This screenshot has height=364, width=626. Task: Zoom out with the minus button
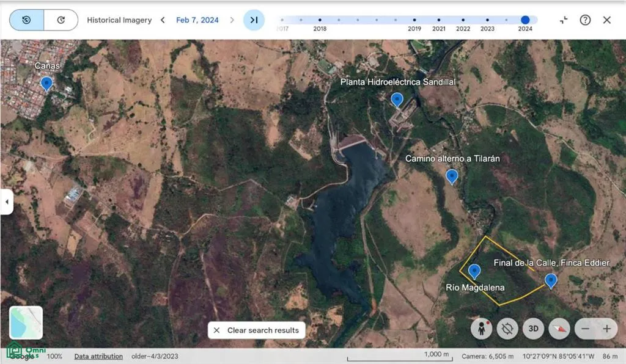point(585,329)
